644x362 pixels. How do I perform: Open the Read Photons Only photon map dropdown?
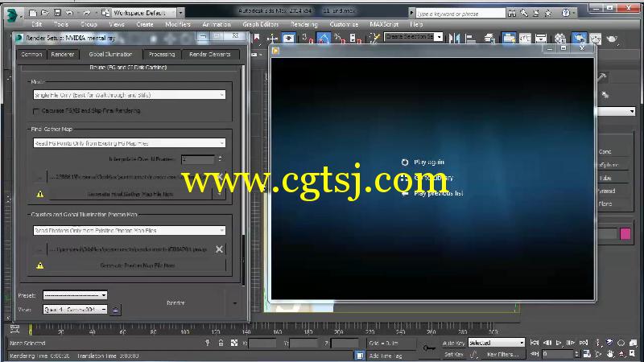[x=129, y=230]
